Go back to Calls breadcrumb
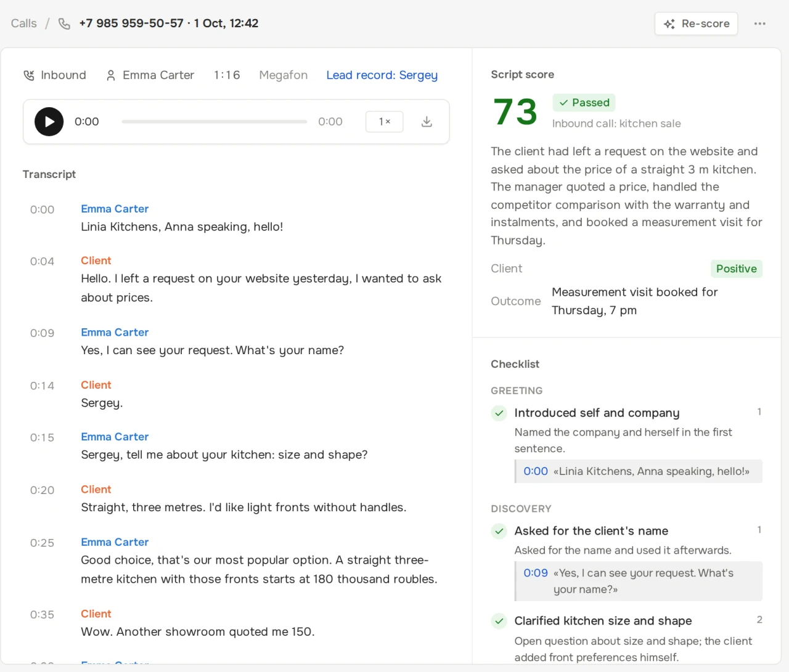This screenshot has height=672, width=789. [x=24, y=23]
